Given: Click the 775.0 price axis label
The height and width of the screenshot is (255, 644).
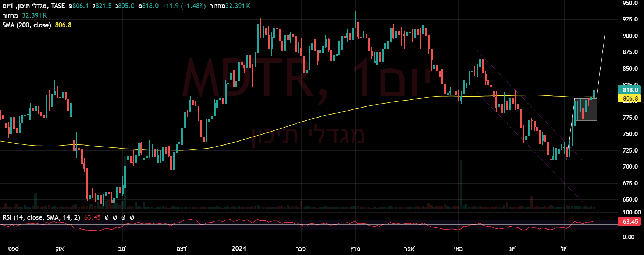Looking at the screenshot, I should pos(630,118).
